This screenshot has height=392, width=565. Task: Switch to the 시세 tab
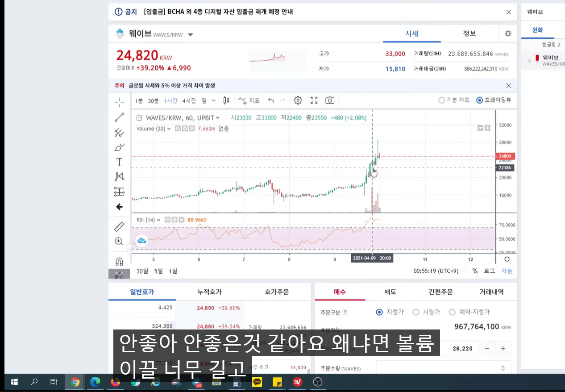point(411,33)
